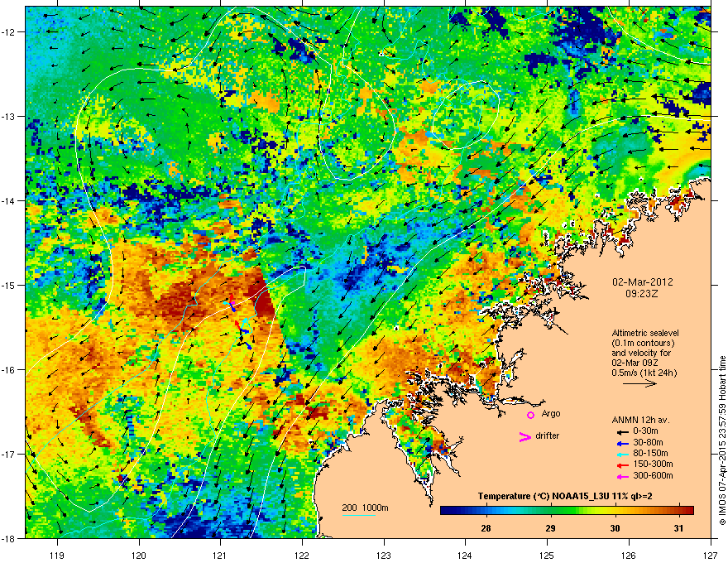Screen dimensions: 728x563
Task: Click the Altimetric sealevel caption line
Action: (x=645, y=333)
